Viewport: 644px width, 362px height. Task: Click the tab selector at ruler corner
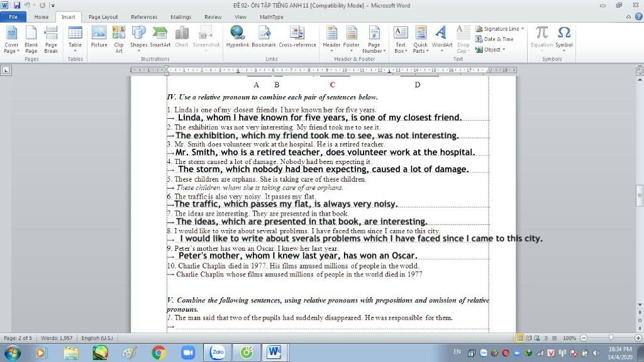6,70
